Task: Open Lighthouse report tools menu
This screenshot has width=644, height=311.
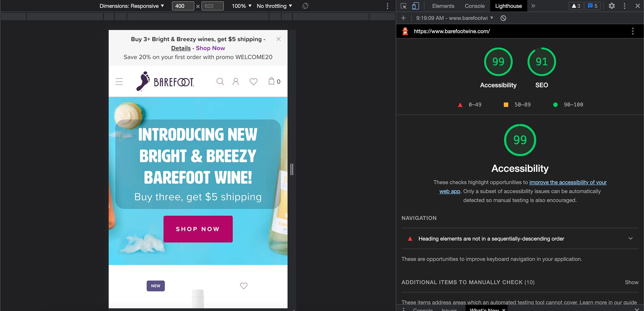Action: (x=633, y=31)
